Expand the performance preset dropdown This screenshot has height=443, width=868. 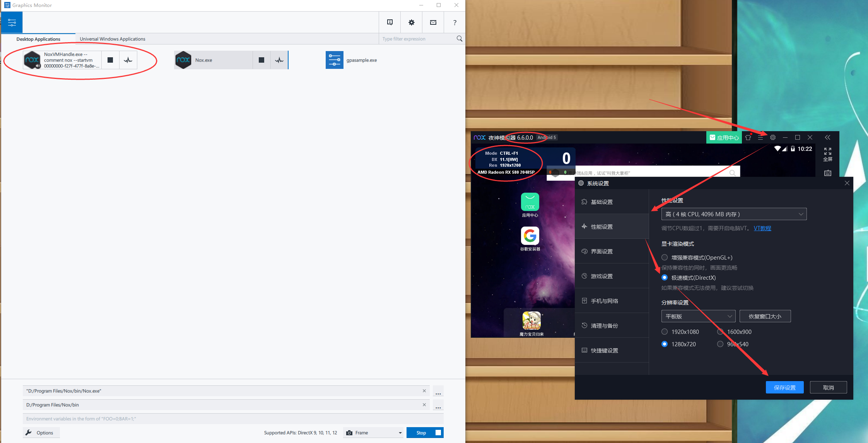[734, 214]
